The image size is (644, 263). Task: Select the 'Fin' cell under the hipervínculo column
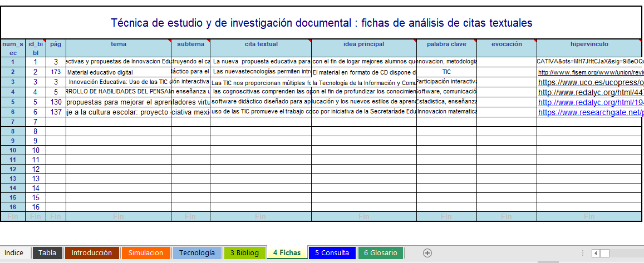(x=589, y=216)
